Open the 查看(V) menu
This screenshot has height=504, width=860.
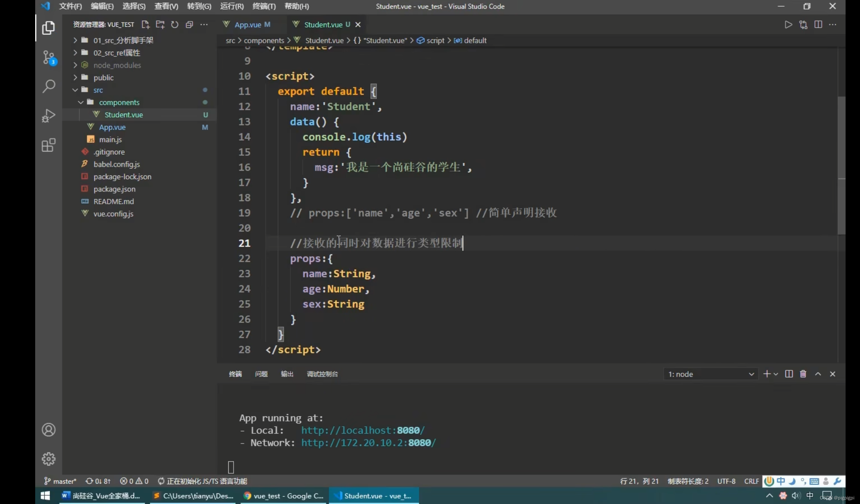click(x=166, y=6)
